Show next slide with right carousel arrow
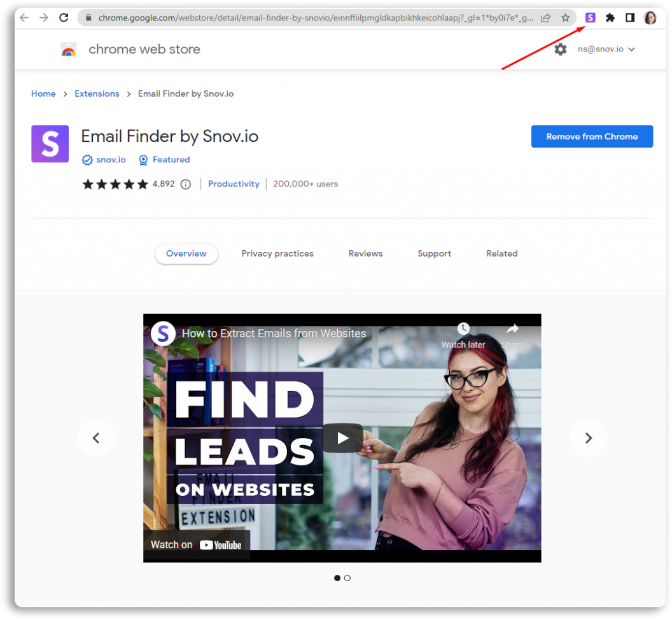 589,438
